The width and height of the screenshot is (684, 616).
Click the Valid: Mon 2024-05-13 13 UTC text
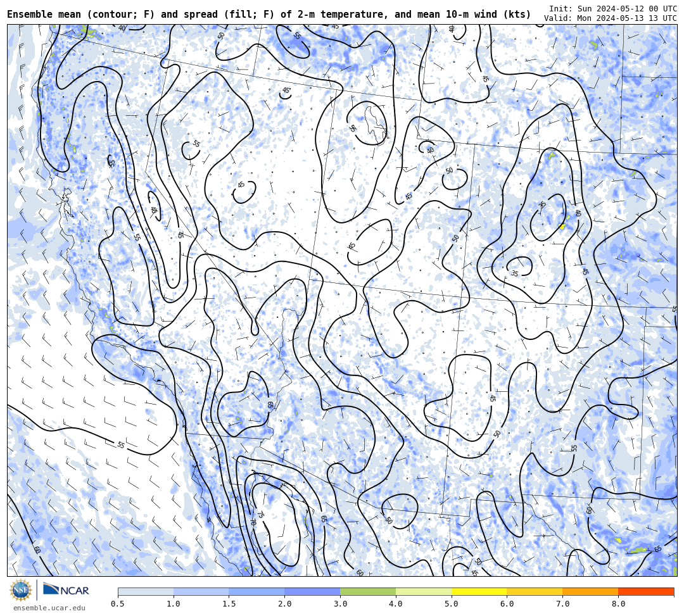click(x=611, y=18)
